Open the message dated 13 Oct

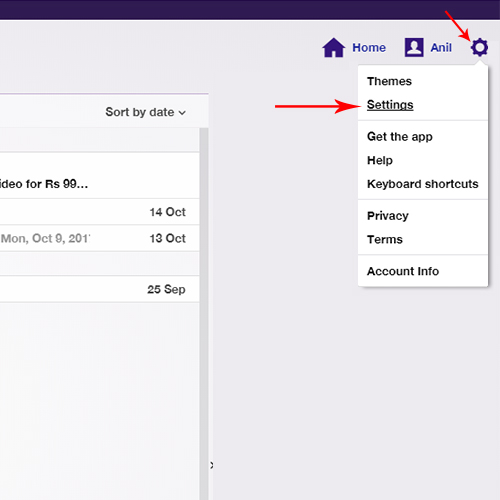point(100,238)
